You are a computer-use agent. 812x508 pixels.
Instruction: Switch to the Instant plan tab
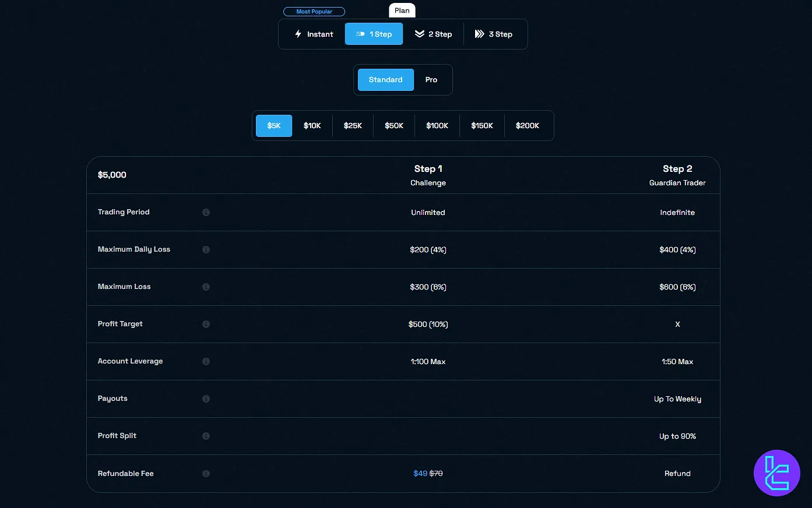click(x=314, y=34)
